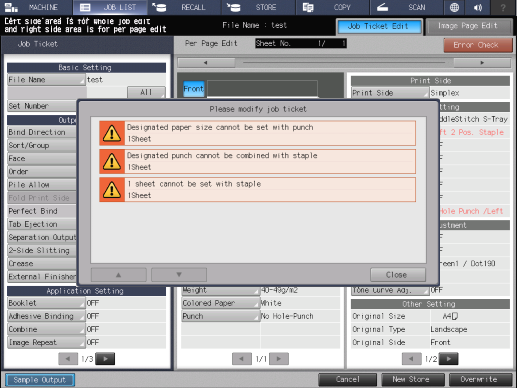The width and height of the screenshot is (517, 388).
Task: Click the sheet navigation slider bar
Action: point(344,62)
